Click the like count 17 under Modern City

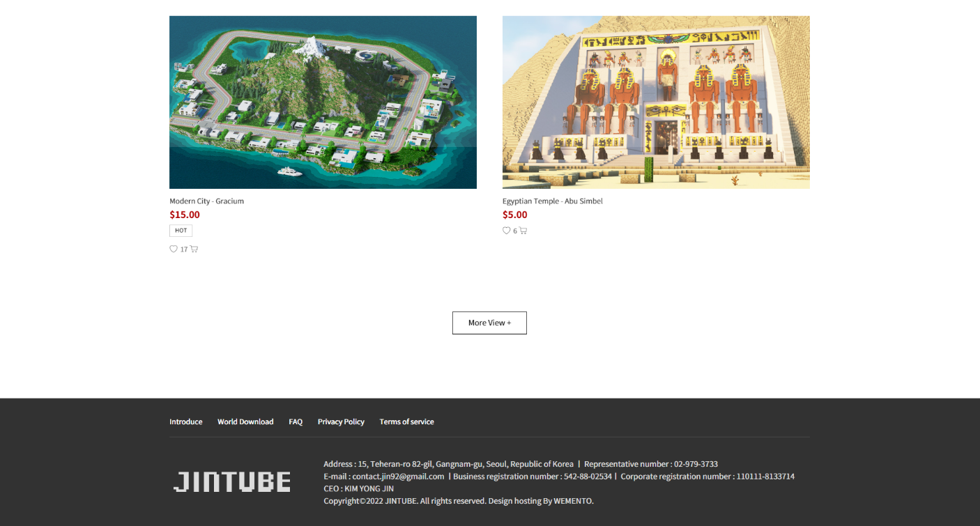(184, 249)
